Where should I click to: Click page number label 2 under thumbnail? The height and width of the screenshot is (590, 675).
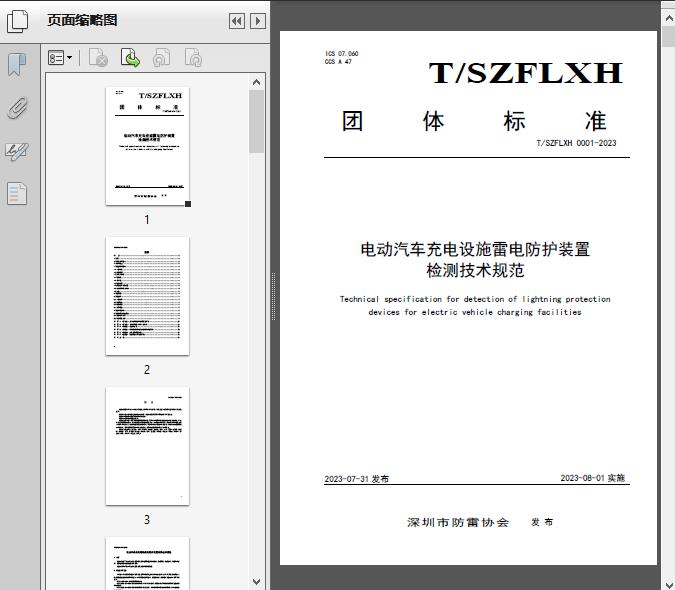pyautogui.click(x=147, y=369)
